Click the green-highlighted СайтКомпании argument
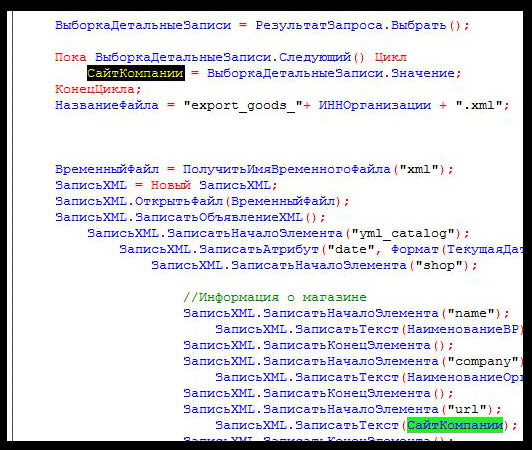This screenshot has width=532, height=450. tap(455, 425)
